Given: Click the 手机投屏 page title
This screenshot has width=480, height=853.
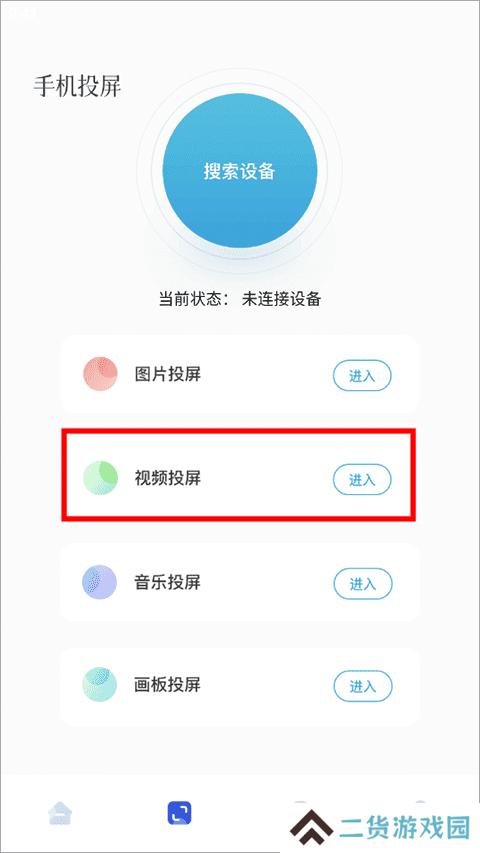Looking at the screenshot, I should click(x=77, y=86).
